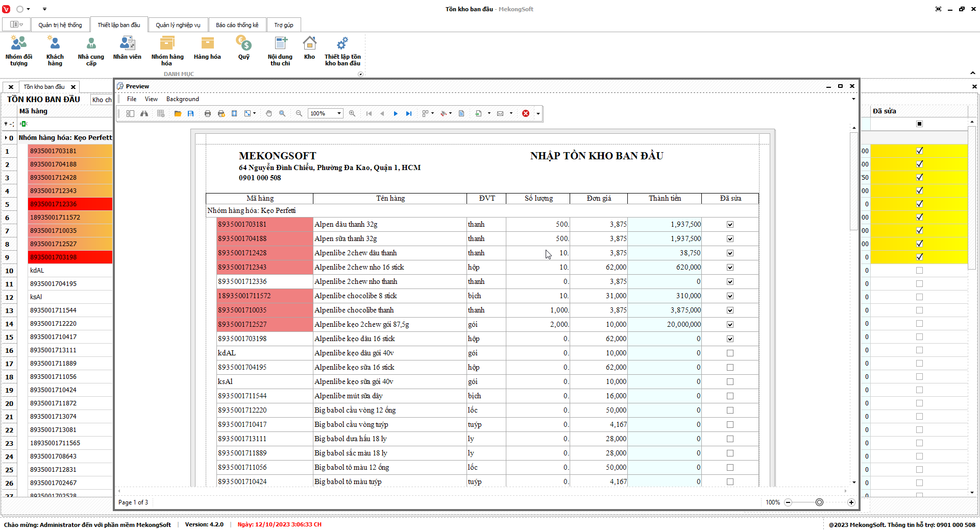Click the zoom slider handle at bottom right
980x530 pixels.
point(819,502)
